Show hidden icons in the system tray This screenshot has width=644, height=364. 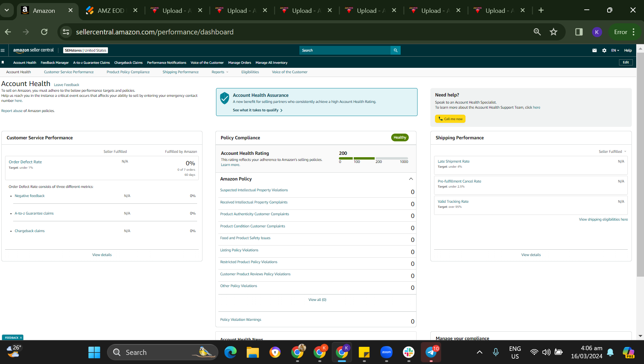(x=479, y=353)
